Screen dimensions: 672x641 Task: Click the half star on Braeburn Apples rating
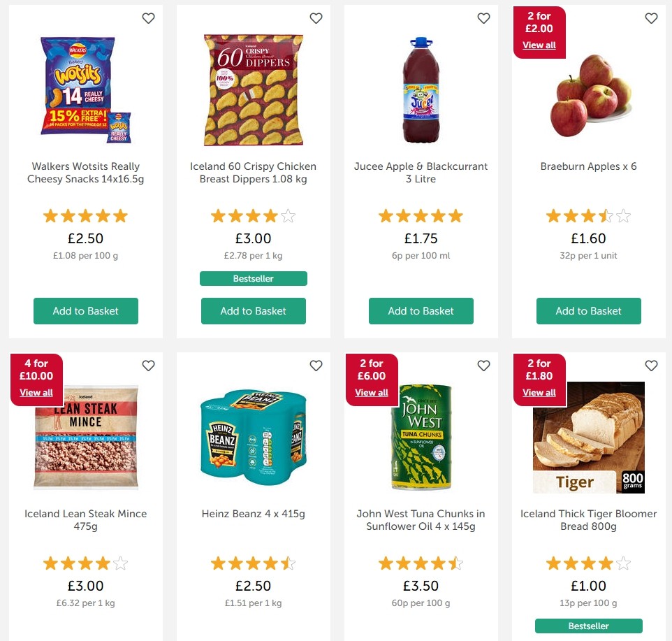(x=606, y=216)
